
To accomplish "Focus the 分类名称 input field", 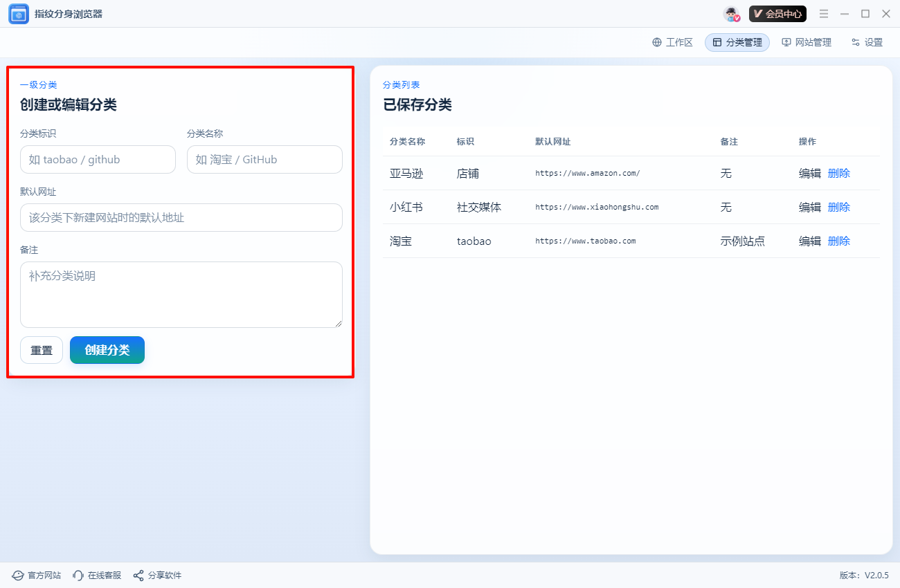I will [264, 159].
